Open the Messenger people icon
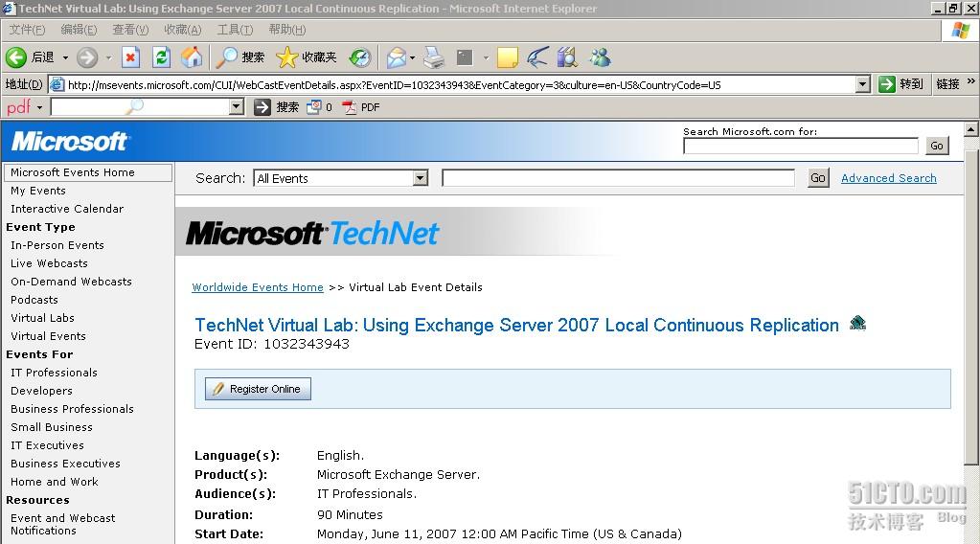Viewport: 980px width, 544px height. pyautogui.click(x=600, y=57)
